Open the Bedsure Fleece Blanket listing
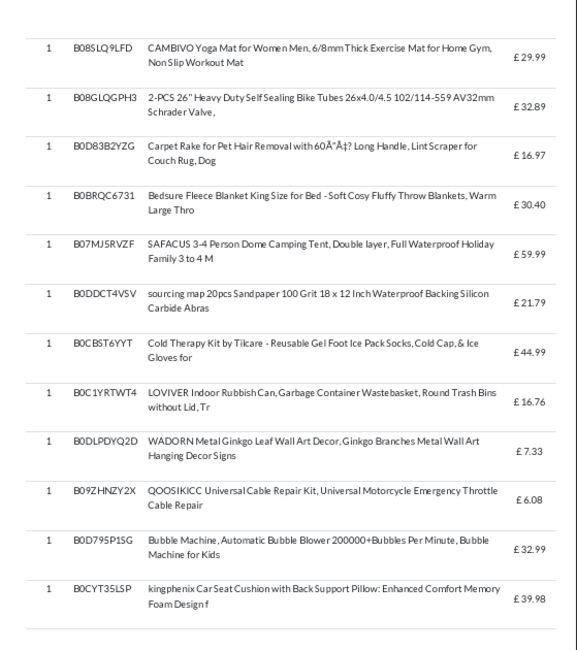This screenshot has height=650, width=577. tap(322, 203)
